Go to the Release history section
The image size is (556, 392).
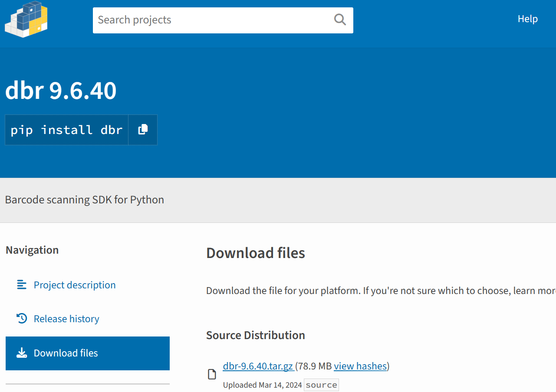click(66, 319)
